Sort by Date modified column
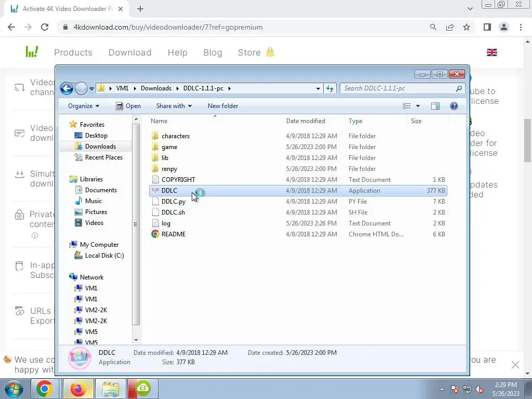The width and height of the screenshot is (532, 399). (313, 121)
